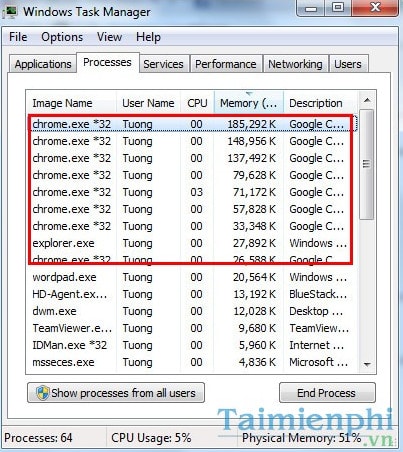The image size is (403, 452).
Task: Maximize the Windows Task Manager window
Action: coord(338,8)
